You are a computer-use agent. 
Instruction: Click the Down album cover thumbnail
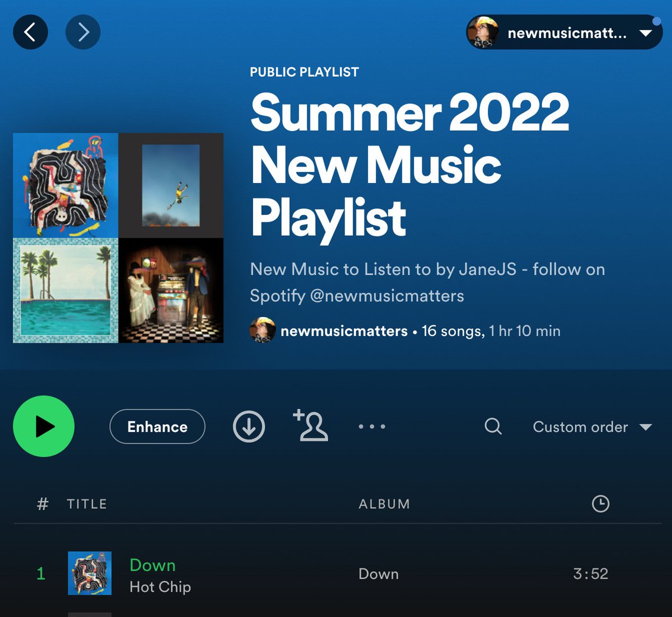(x=89, y=573)
